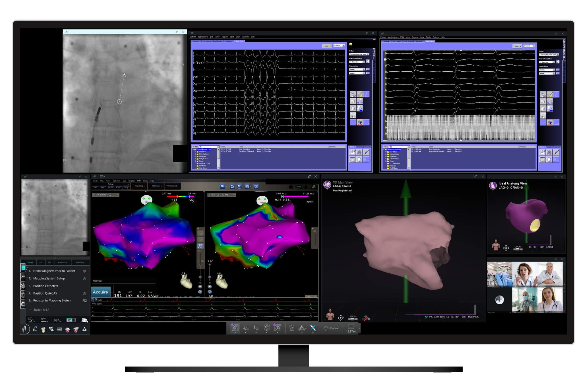Select the REF ECG icon in the bottom dock

point(256,328)
